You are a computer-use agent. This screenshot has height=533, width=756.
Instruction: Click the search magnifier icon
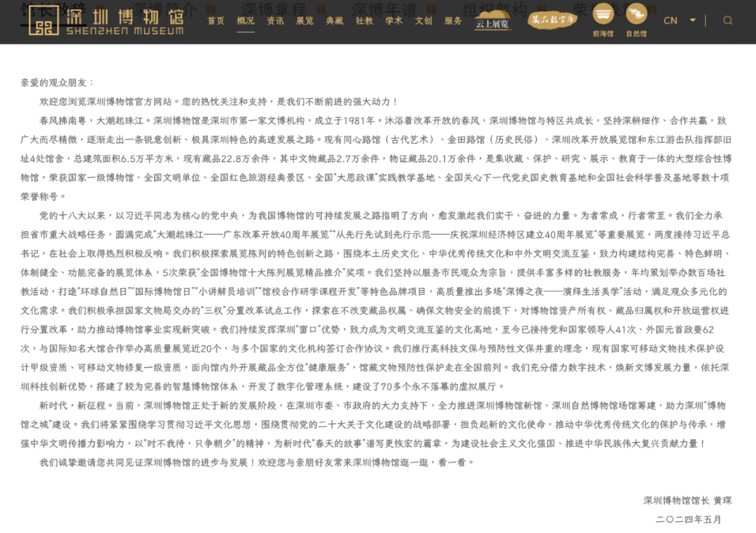(727, 20)
